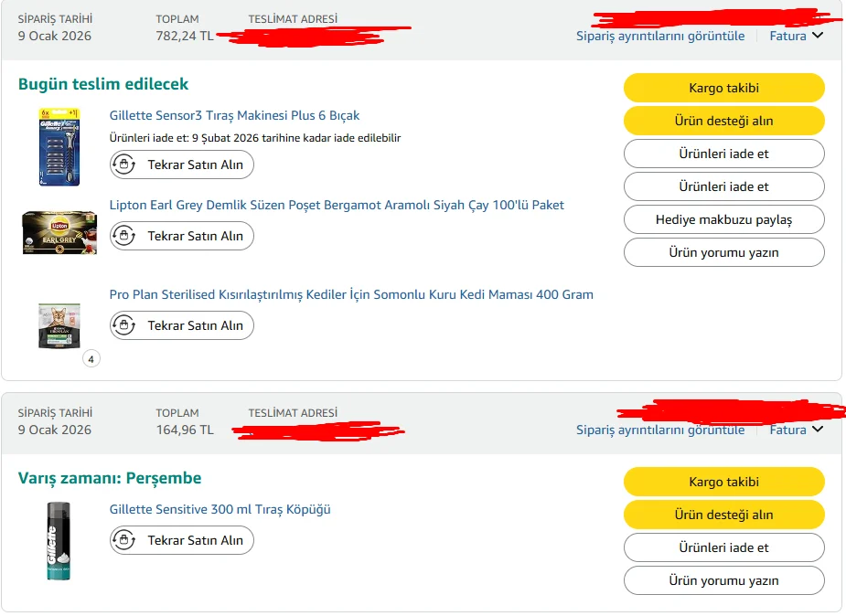Image resolution: width=846 pixels, height=616 pixels.
Task: Open the Gillette Sensor3 Tıraş Makinesi title link
Action: pos(234,116)
